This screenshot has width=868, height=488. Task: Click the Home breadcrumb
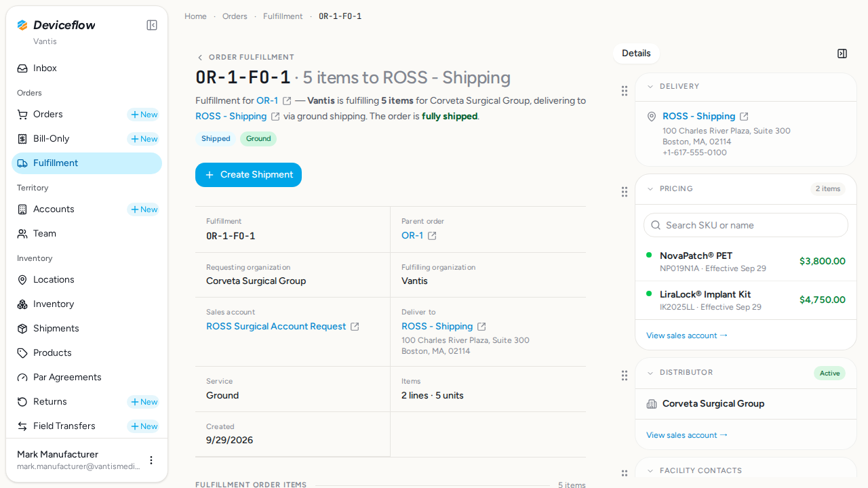tap(195, 16)
